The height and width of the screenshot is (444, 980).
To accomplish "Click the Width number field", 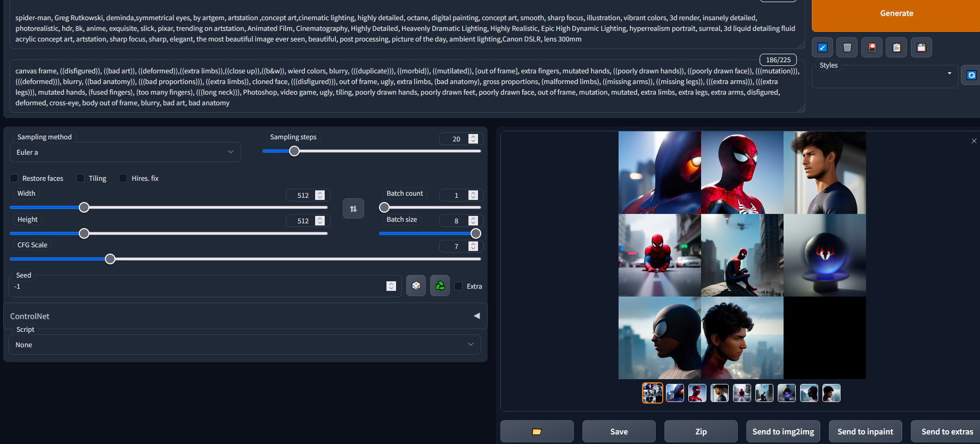I will (308, 195).
